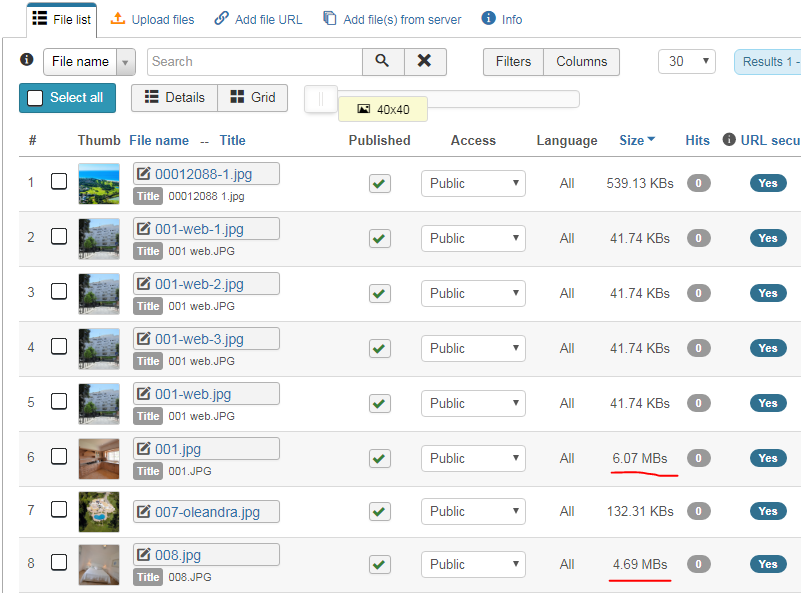Select row 6 checkbox for 001.jpg

(59, 456)
